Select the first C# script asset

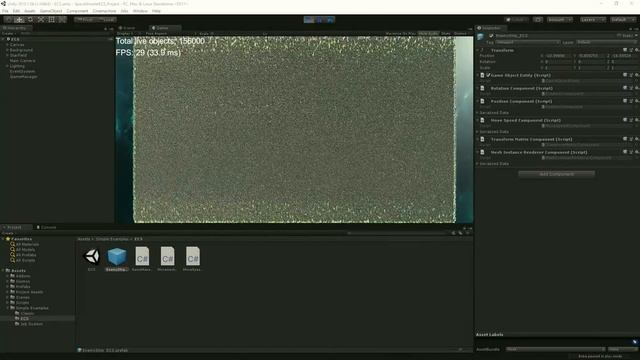click(142, 257)
